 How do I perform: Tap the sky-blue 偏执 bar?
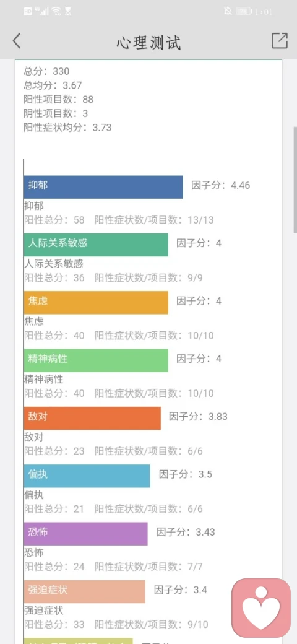pyautogui.click(x=87, y=476)
